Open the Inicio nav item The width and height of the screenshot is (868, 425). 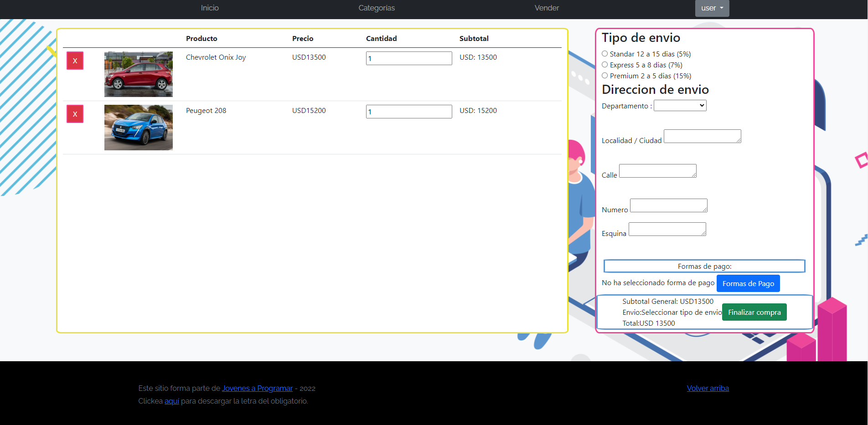210,8
